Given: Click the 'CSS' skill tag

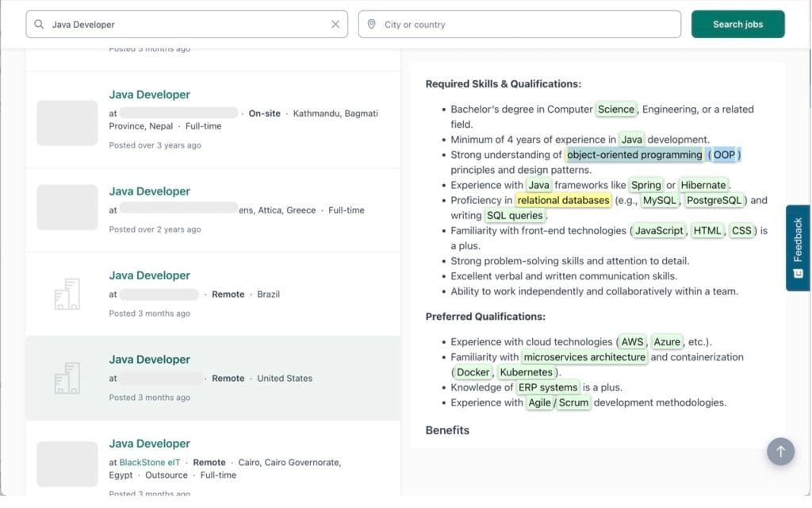Looking at the screenshot, I should [741, 231].
